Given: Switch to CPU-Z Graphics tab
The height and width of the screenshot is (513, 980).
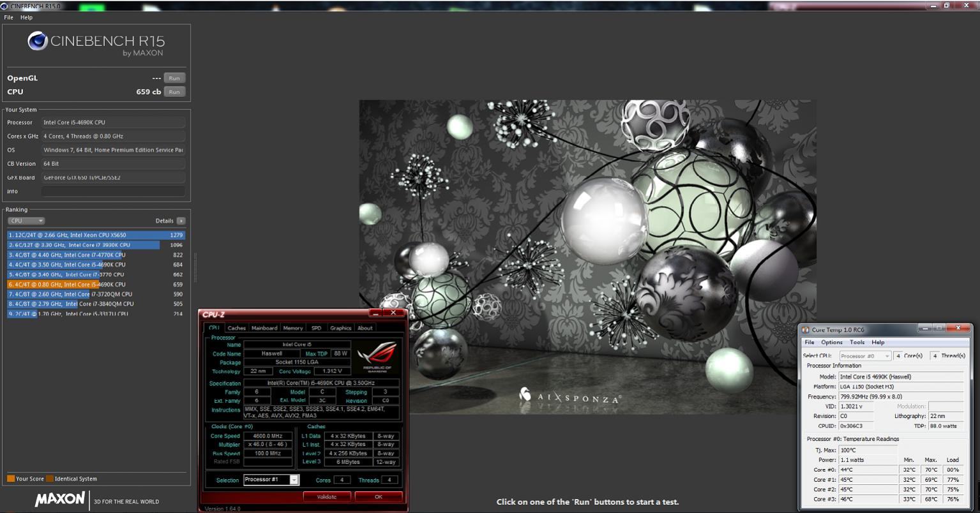Looking at the screenshot, I should (340, 328).
